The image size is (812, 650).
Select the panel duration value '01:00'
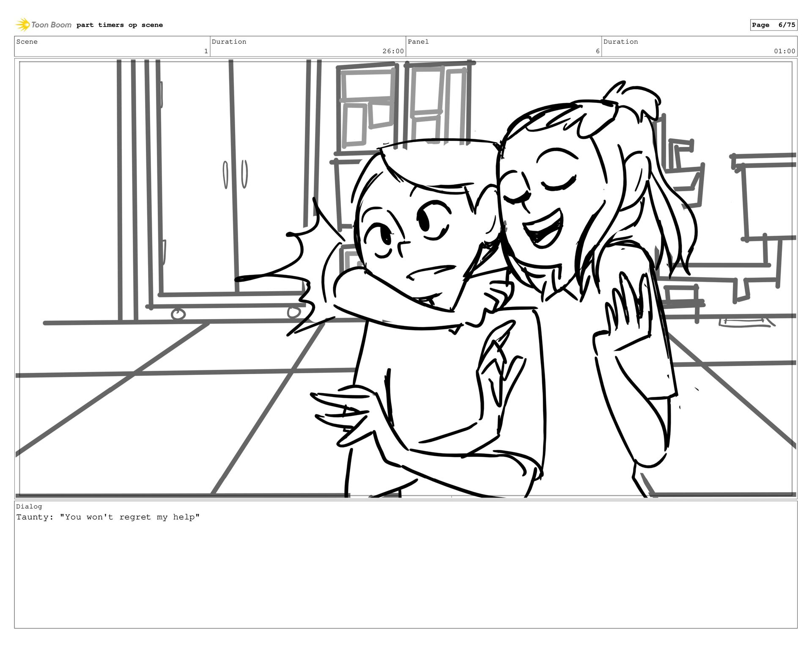[x=785, y=51]
